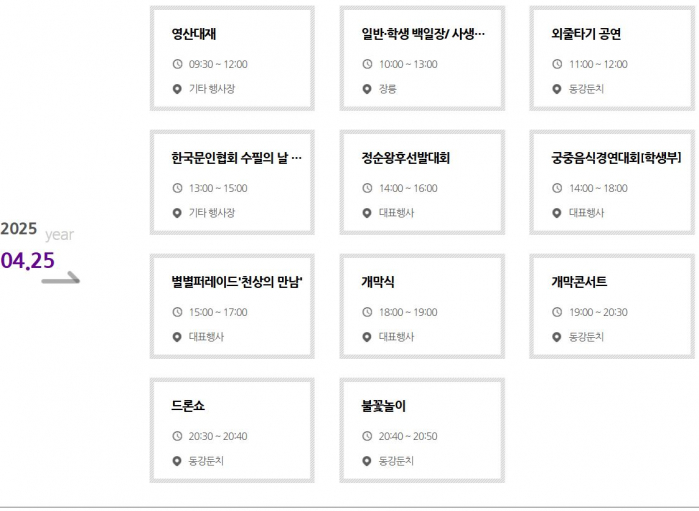699x511 pixels.
Task: Click the clock icon in 외줄타기 공연 card
Action: [557, 64]
